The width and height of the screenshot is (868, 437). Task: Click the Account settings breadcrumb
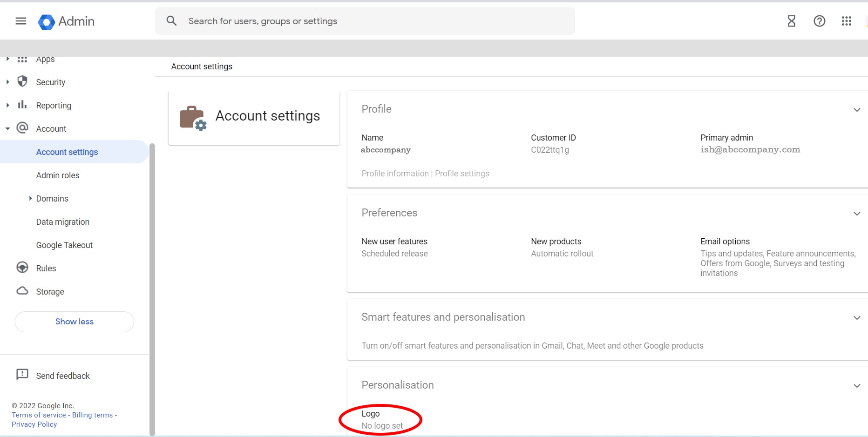tap(202, 67)
